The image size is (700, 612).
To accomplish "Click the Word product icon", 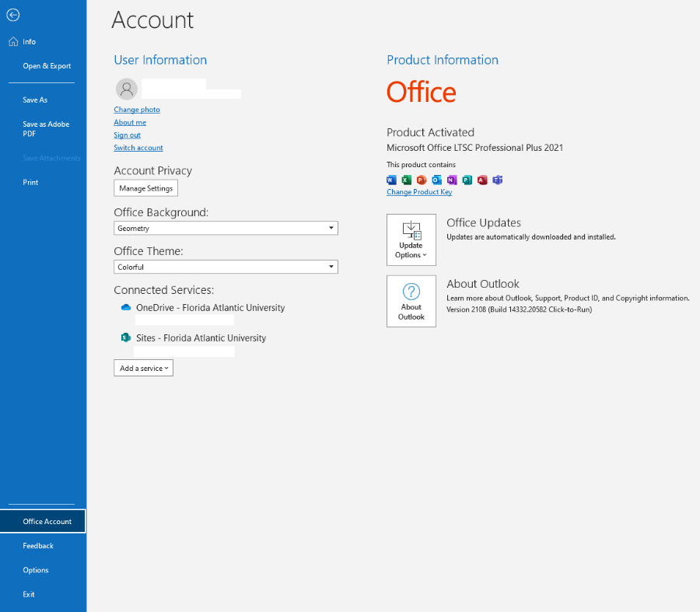I will click(x=391, y=180).
